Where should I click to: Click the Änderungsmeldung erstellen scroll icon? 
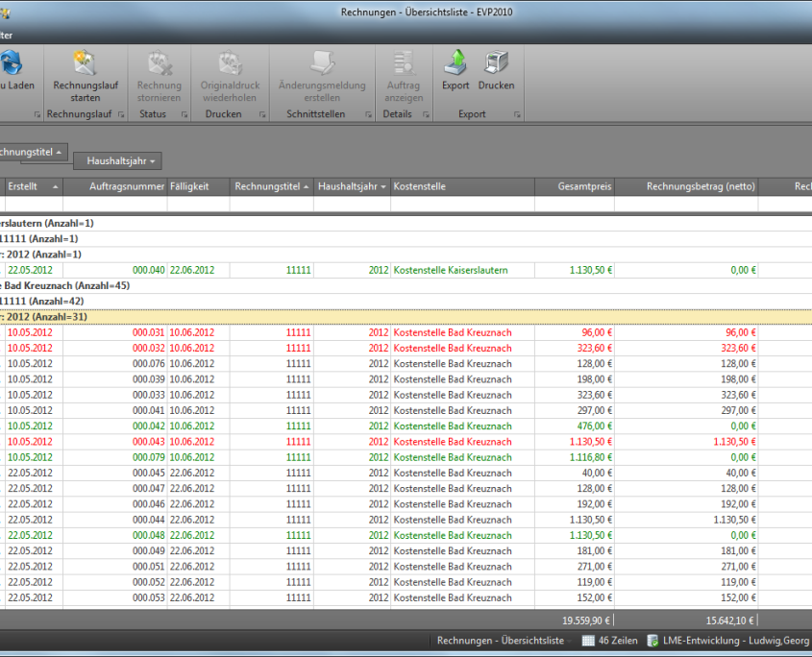point(322,62)
